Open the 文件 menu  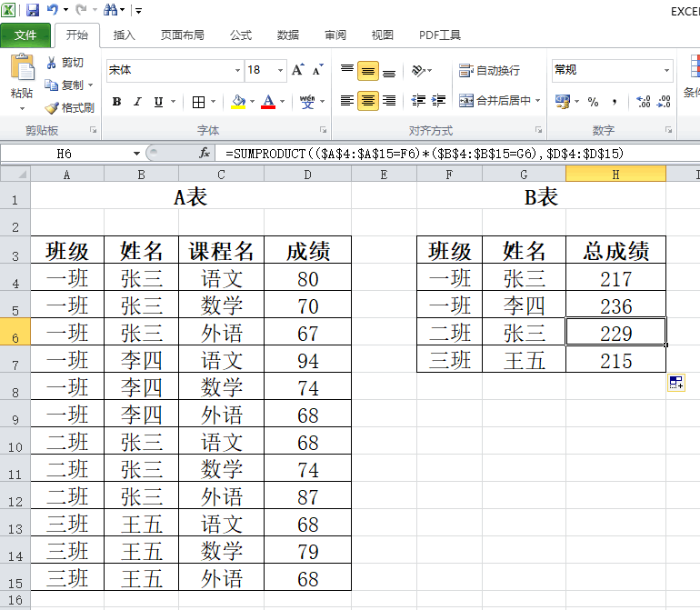pyautogui.click(x=25, y=35)
